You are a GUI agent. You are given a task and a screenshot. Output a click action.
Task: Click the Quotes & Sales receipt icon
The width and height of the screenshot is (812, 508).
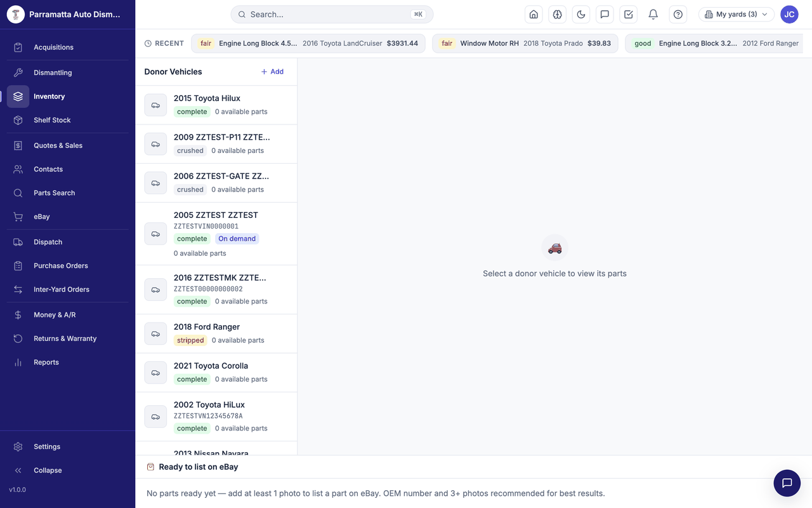coord(18,145)
